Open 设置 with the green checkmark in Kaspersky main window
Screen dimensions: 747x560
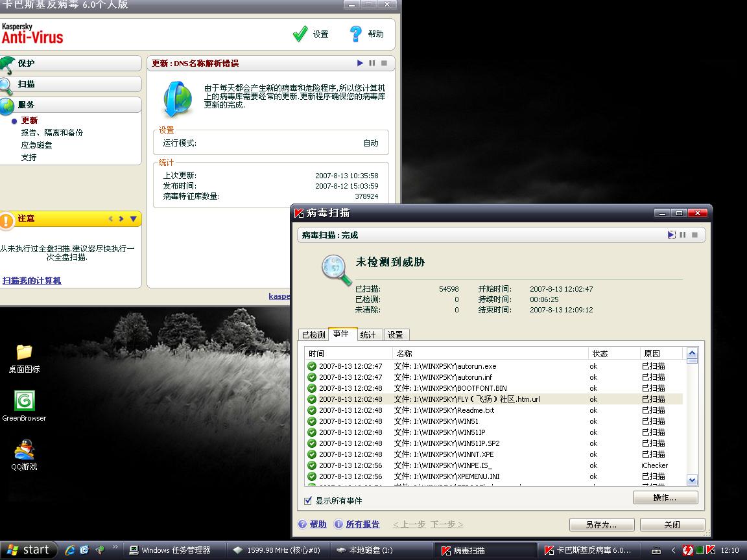[x=311, y=34]
